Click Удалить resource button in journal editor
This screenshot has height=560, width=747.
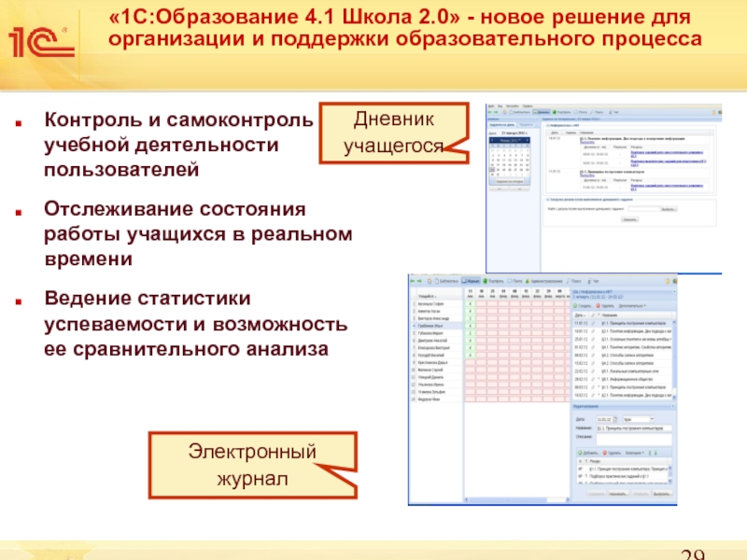pyautogui.click(x=612, y=453)
